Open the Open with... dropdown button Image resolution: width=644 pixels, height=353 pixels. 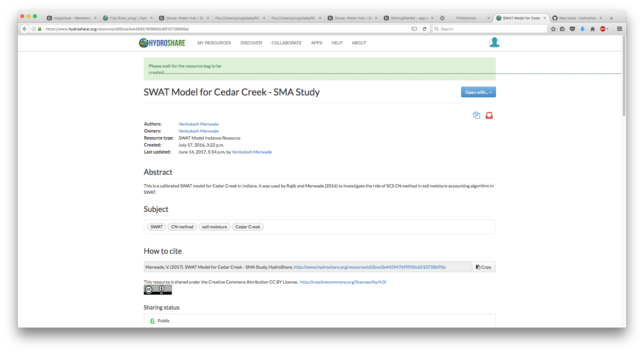click(478, 92)
